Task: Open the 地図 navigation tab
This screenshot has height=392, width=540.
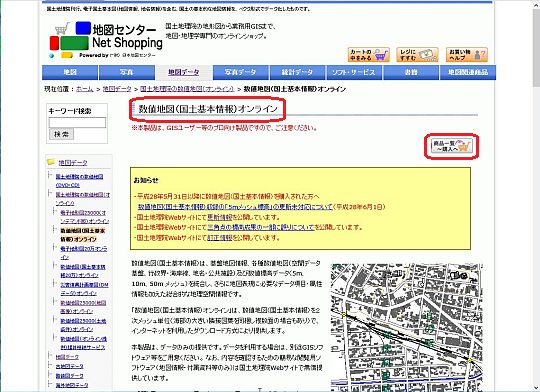Action: 70,72
